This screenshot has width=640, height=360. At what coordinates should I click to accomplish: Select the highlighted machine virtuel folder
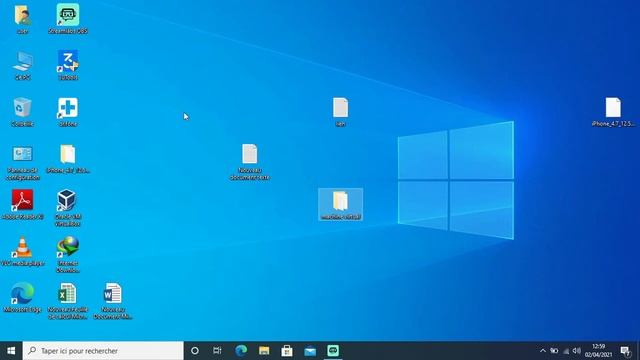pyautogui.click(x=340, y=205)
